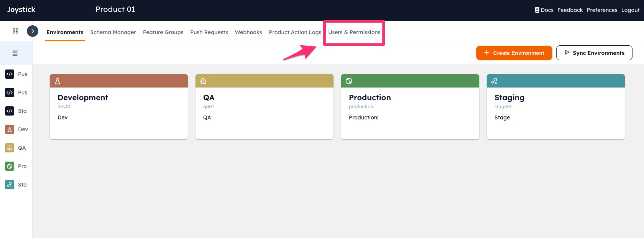The image size is (644, 238).
Task: View the Product Action Logs tab
Action: coord(295,32)
